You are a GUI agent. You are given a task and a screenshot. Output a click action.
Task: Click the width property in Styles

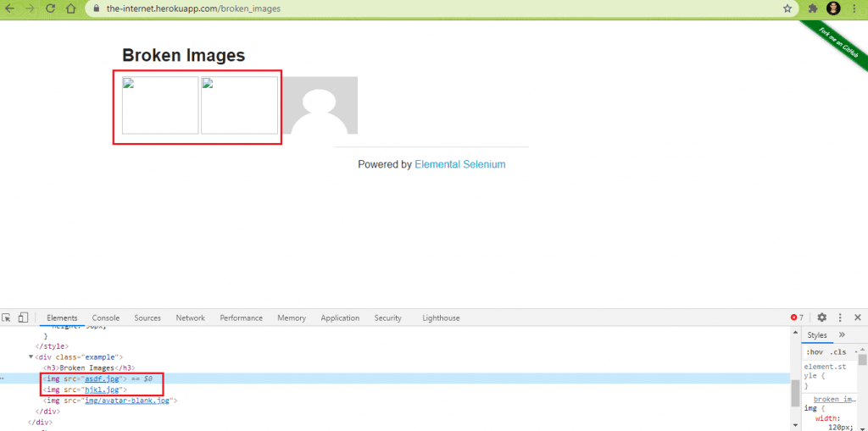[826, 419]
